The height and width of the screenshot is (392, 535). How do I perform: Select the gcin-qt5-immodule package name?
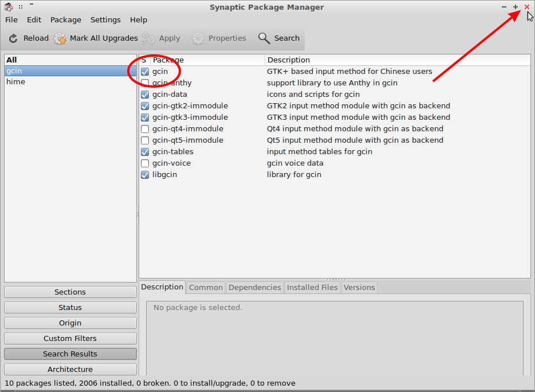point(188,140)
